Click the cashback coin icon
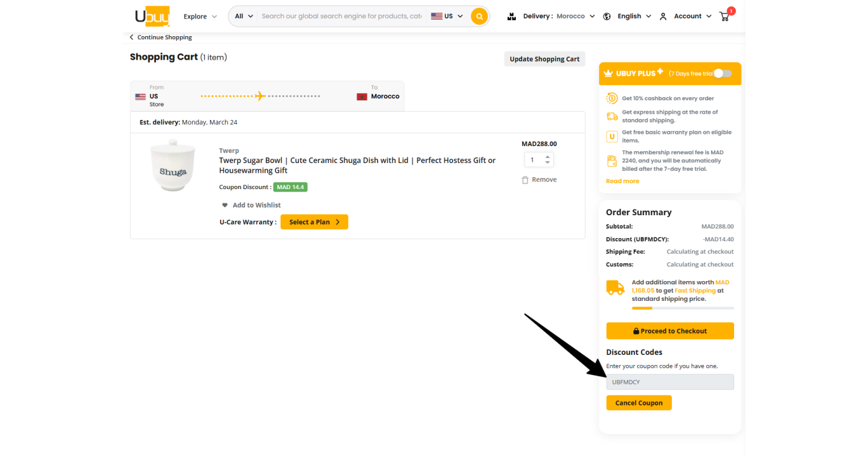868x457 pixels. pyautogui.click(x=612, y=98)
